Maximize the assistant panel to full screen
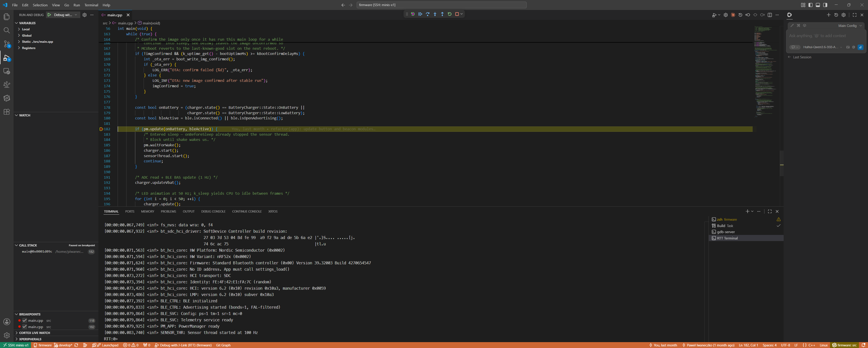Viewport: 868px width, 348px height. [854, 15]
